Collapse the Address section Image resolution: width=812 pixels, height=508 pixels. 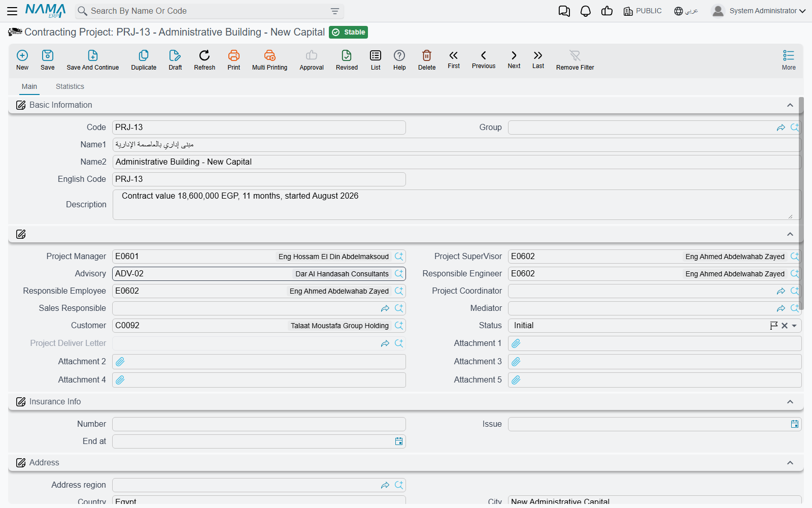[x=790, y=463]
